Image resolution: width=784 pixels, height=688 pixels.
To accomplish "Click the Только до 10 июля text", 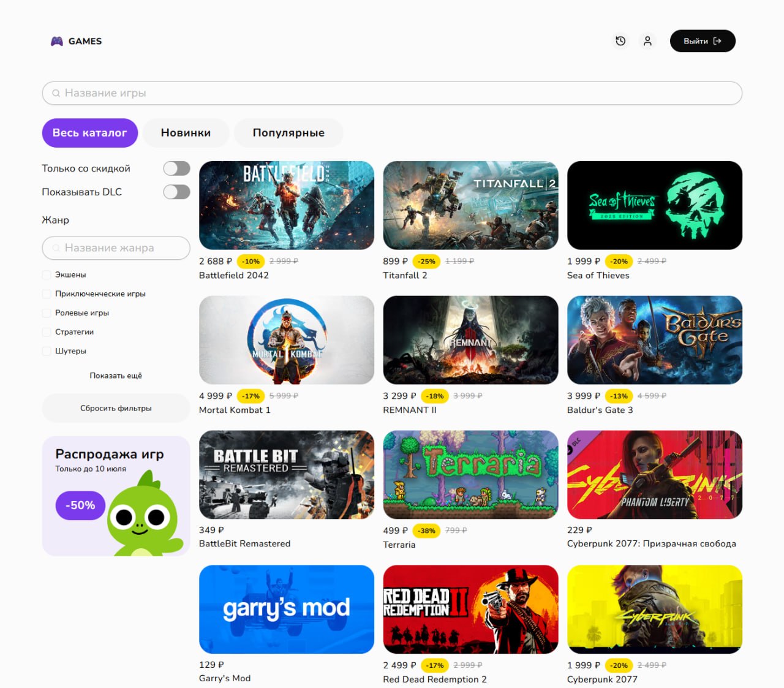I will pyautogui.click(x=91, y=469).
